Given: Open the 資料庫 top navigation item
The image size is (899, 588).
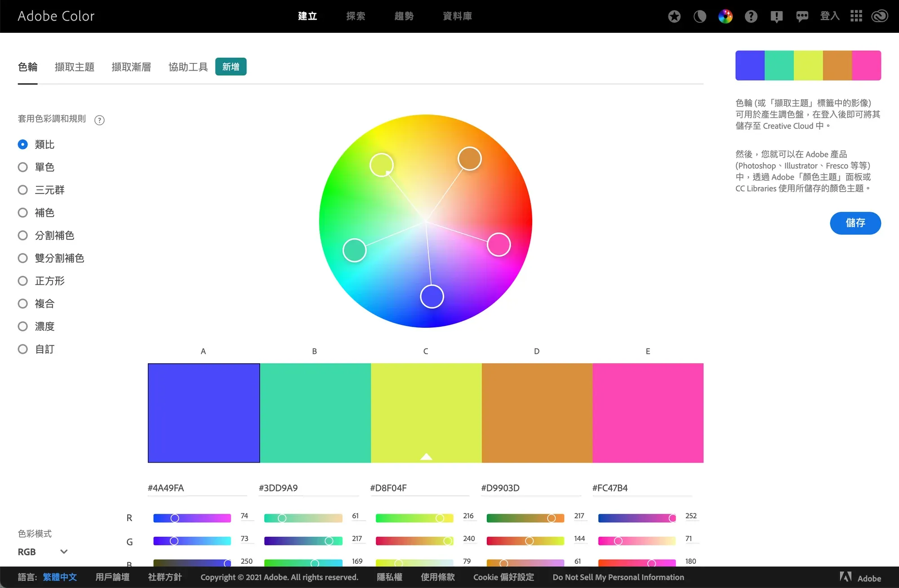Looking at the screenshot, I should coord(457,16).
